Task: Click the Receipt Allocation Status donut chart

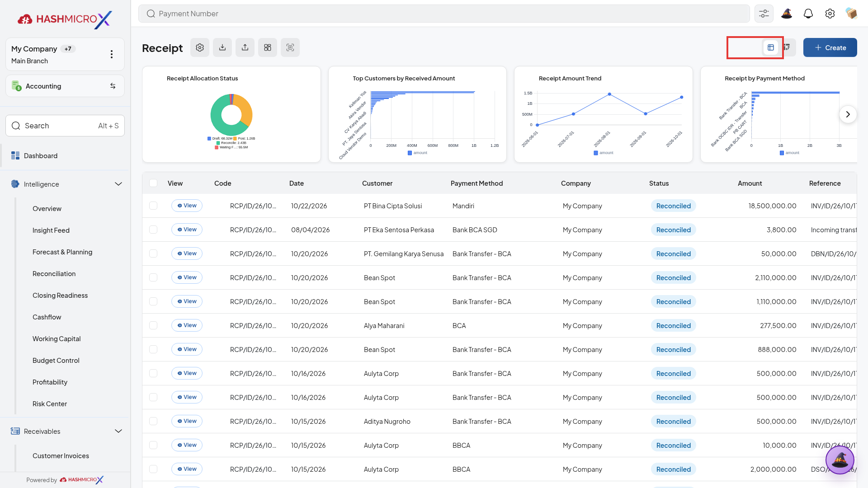Action: [231, 115]
